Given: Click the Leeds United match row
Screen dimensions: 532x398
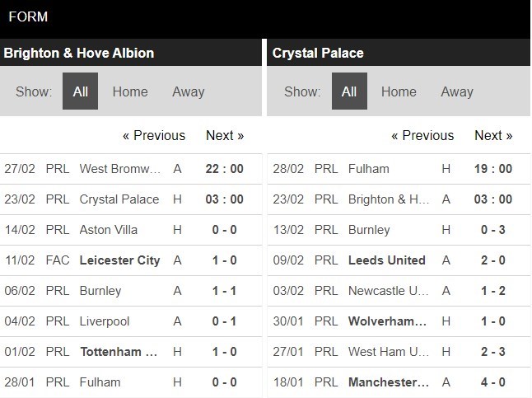Looking at the screenshot, I should pyautogui.click(x=387, y=260).
